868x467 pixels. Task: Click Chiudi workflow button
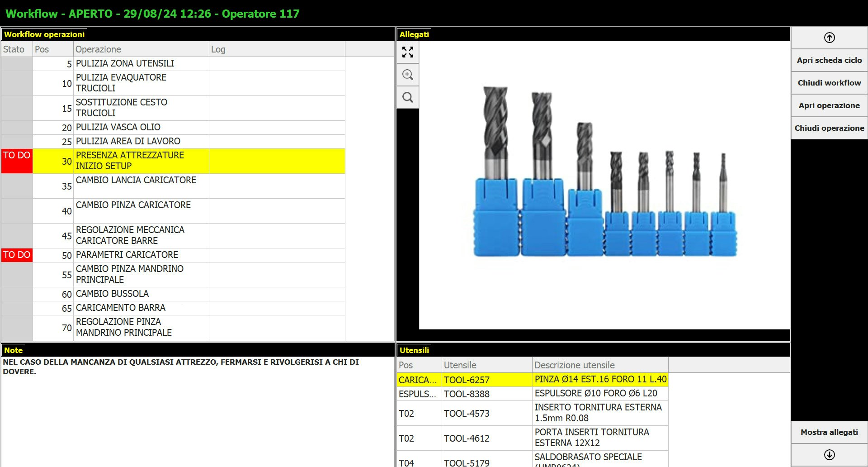[829, 83]
